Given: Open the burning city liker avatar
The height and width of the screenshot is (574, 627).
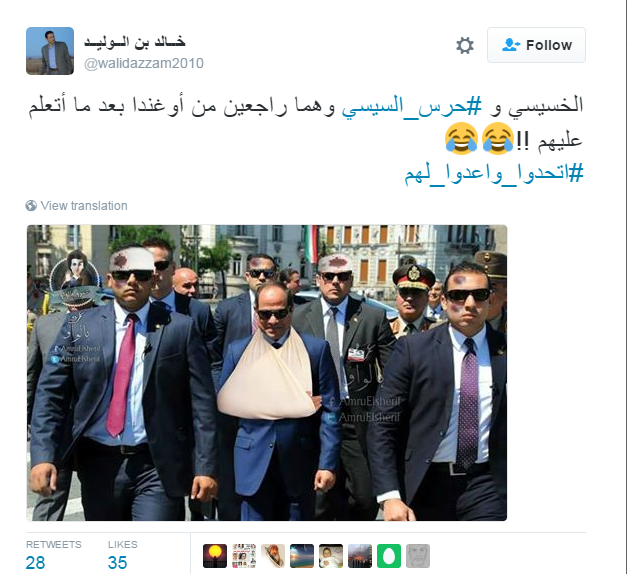Looking at the screenshot, I should coord(360,556).
